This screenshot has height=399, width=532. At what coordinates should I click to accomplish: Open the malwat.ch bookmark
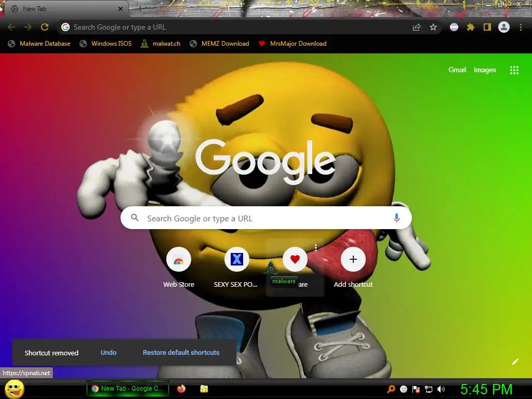[x=161, y=44]
